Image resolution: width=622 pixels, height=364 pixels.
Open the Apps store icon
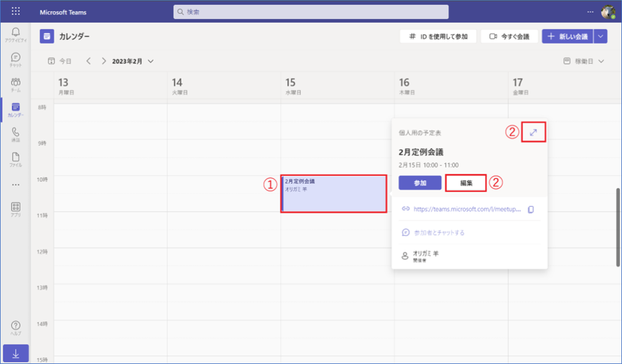coord(16,209)
